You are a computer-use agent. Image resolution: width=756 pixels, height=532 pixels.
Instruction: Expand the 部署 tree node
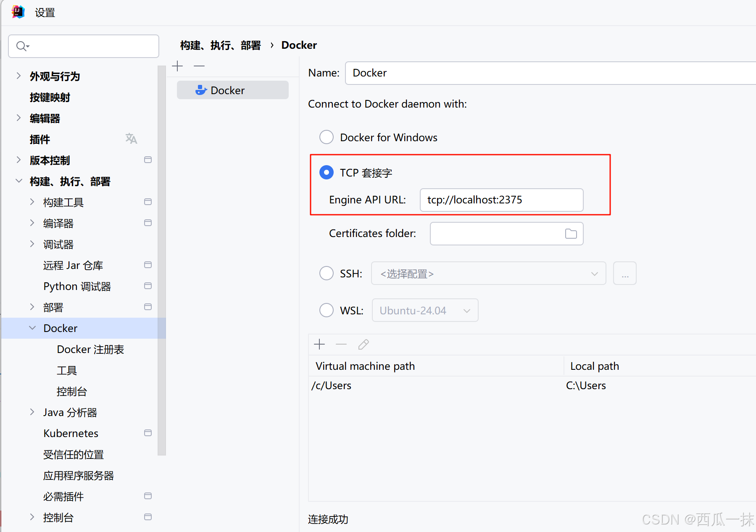(32, 307)
